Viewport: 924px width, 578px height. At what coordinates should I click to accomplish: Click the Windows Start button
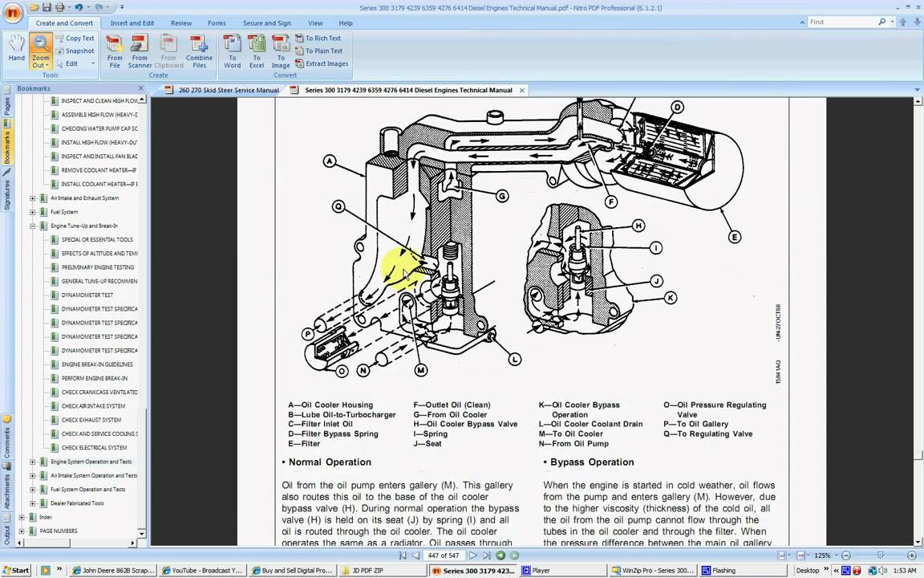[x=17, y=570]
